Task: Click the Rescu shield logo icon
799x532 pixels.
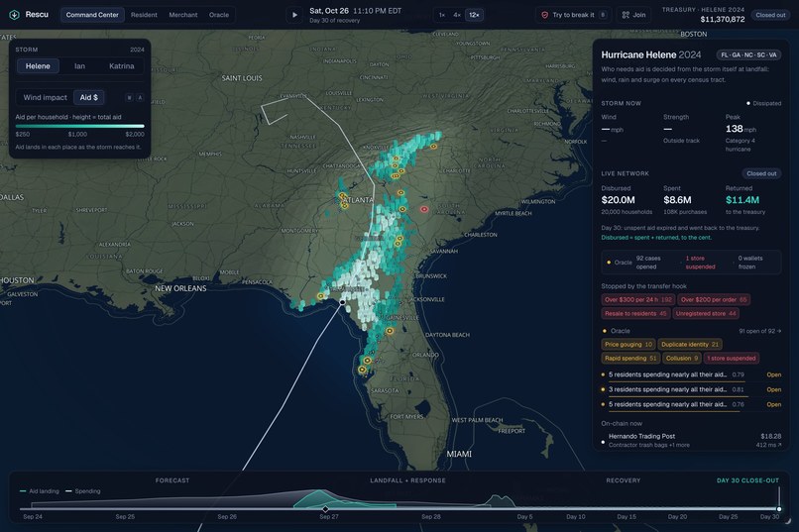Action: [x=14, y=15]
